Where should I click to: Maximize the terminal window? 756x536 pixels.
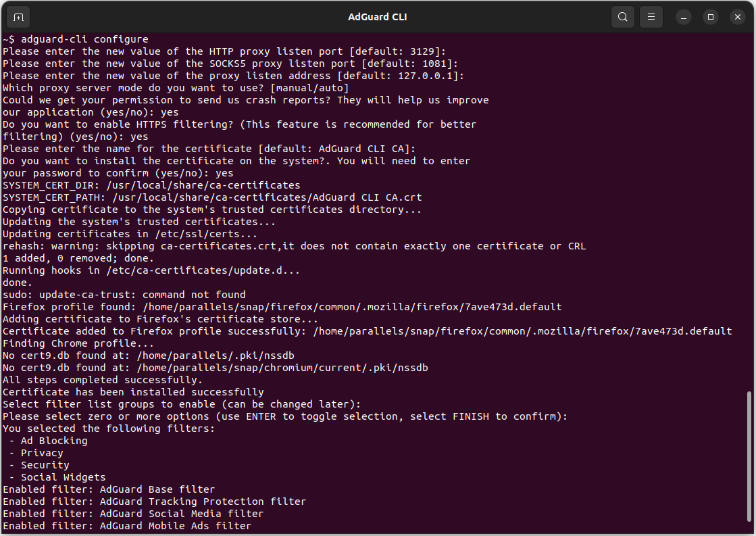(710, 17)
